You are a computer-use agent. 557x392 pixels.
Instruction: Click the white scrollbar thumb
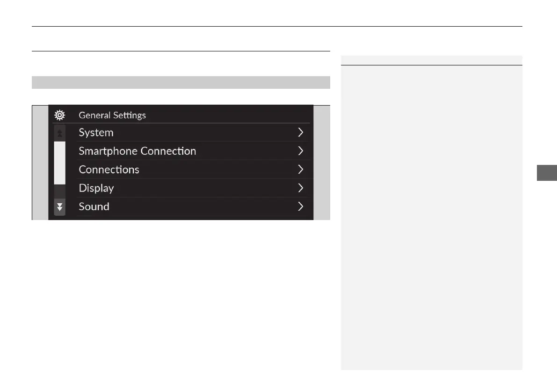60,163
